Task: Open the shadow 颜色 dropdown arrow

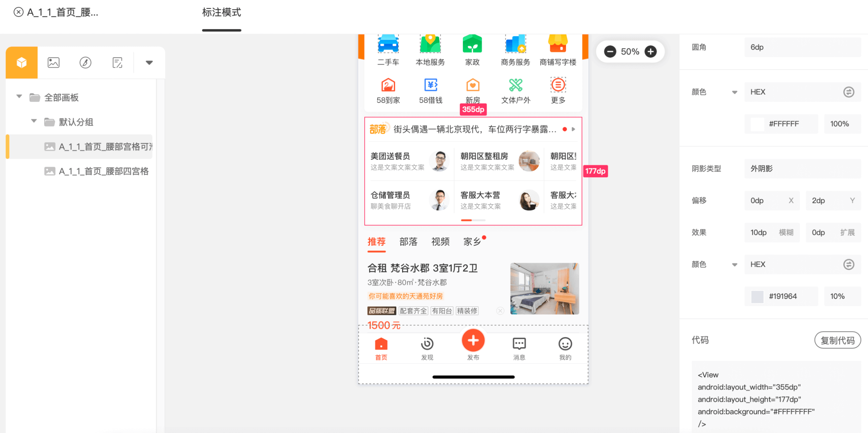Action: tap(734, 264)
